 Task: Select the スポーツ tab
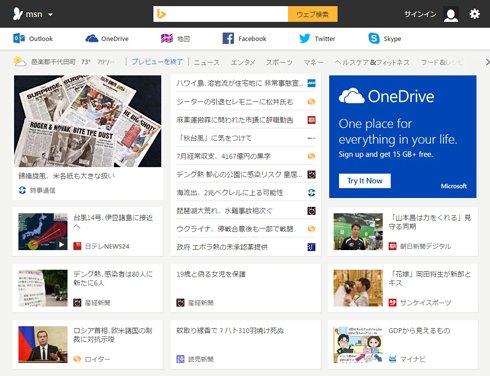pyautogui.click(x=279, y=62)
